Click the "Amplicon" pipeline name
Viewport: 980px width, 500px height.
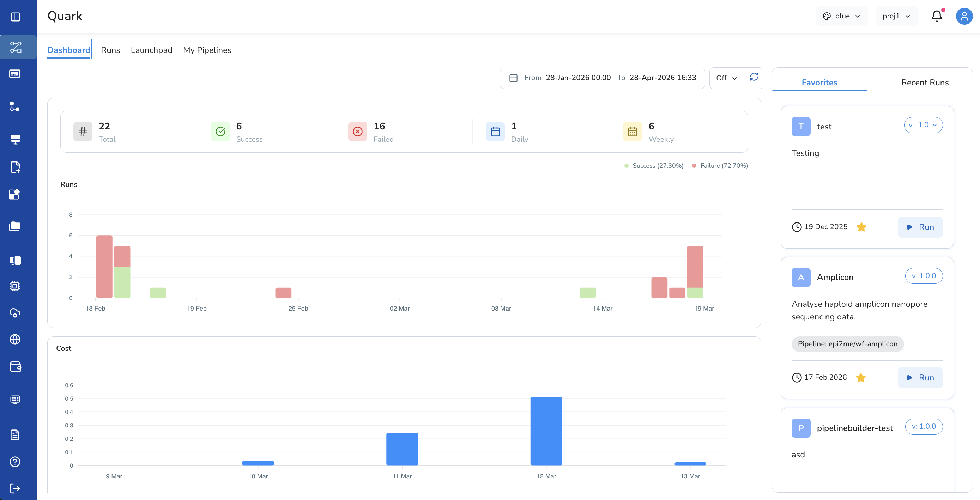[x=835, y=277]
